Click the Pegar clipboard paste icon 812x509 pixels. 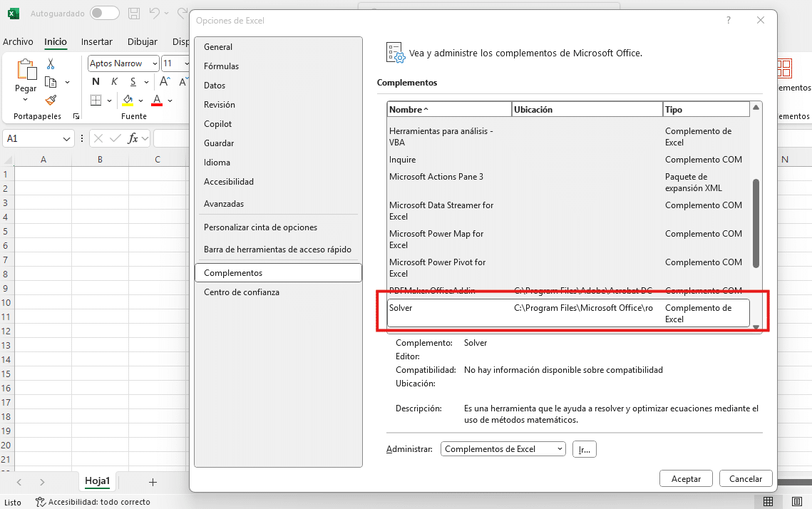click(x=26, y=70)
